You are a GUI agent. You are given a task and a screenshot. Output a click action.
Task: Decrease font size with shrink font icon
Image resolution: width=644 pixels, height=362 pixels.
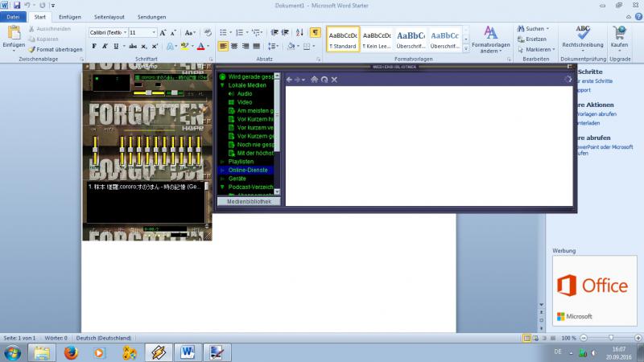(x=173, y=33)
